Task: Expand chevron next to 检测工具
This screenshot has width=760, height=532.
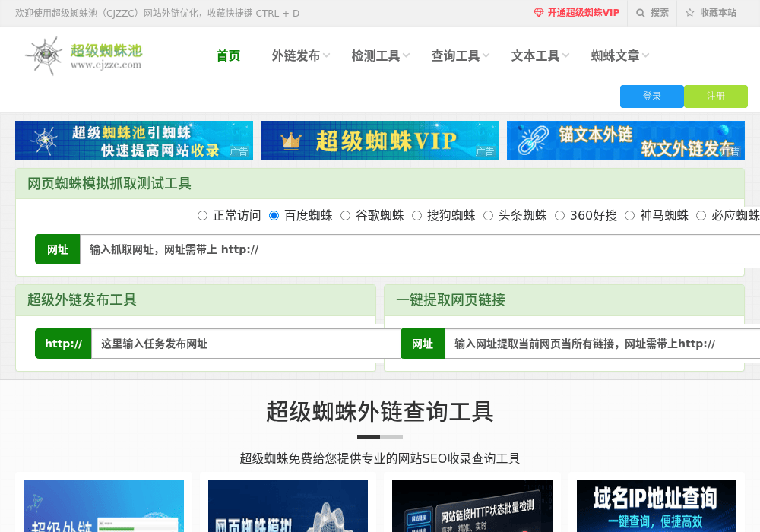Action: click(406, 55)
